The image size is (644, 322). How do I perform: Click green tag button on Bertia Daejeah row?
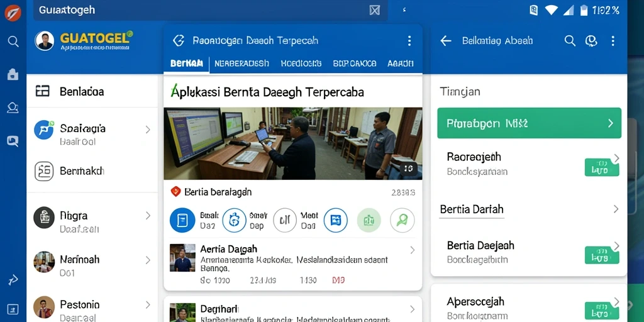tap(602, 255)
